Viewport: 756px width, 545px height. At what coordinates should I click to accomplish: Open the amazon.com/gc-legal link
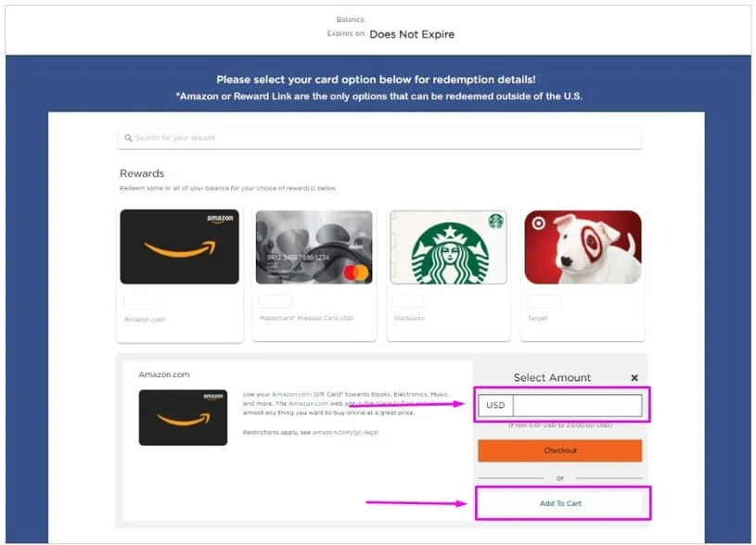[345, 432]
